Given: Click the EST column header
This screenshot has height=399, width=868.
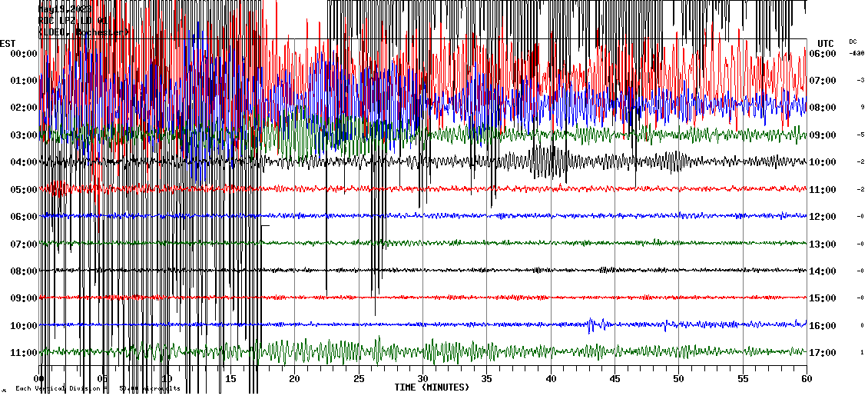Looking at the screenshot, I should 8,43.
